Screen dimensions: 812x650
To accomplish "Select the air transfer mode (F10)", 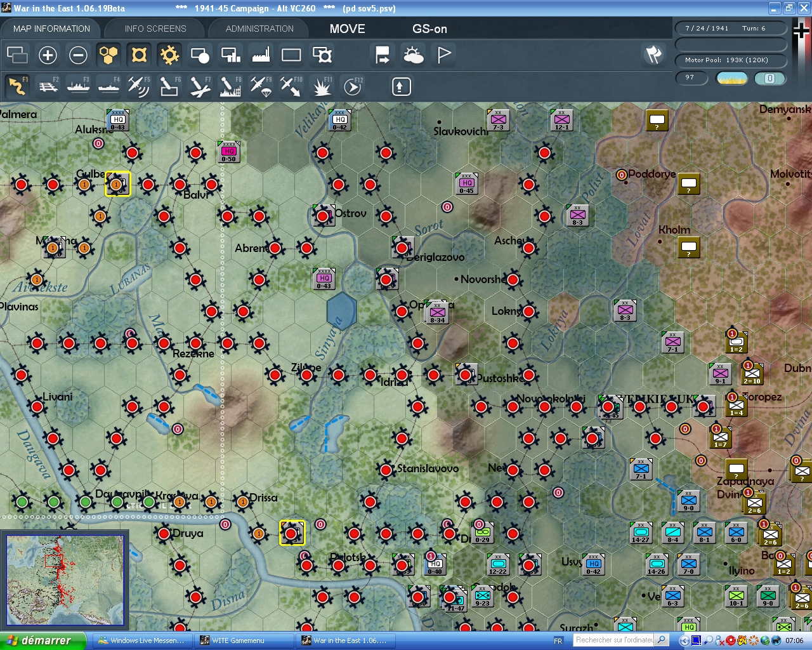I will tap(292, 86).
